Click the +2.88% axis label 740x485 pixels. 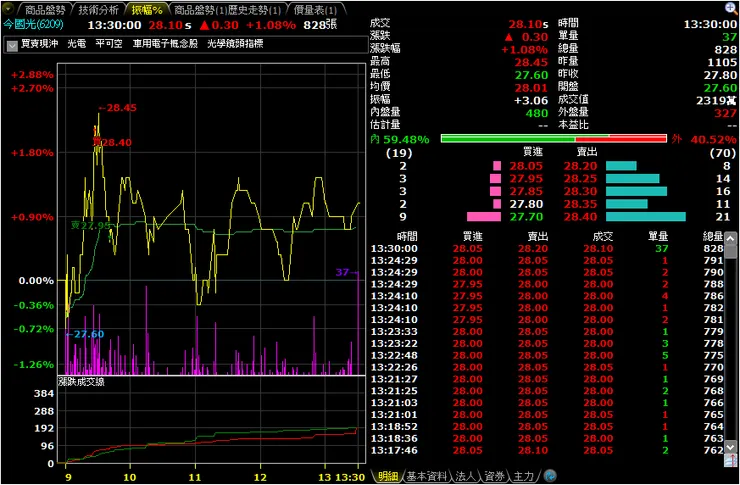(33, 75)
